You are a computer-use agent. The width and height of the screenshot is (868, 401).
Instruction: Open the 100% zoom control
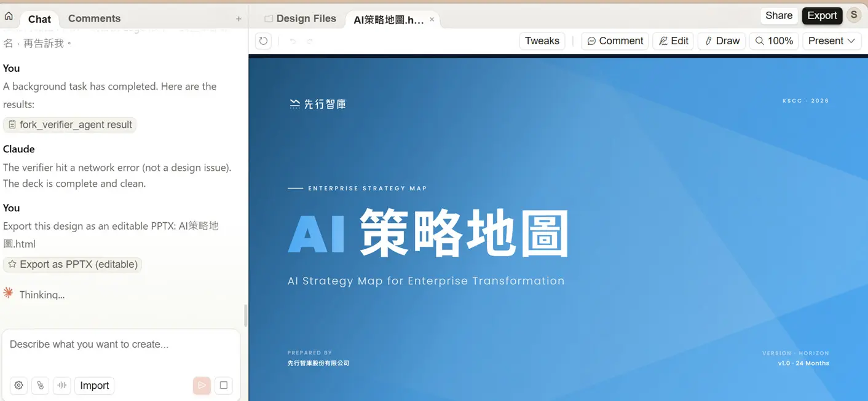(774, 41)
